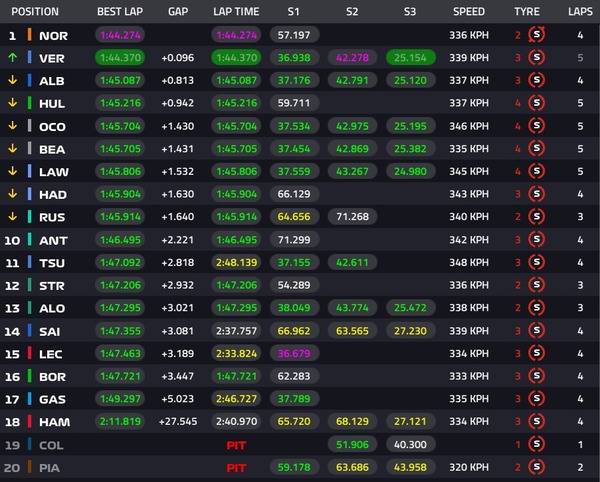Click the tyre compound icon for PIA
600x482 pixels.
pos(537,466)
